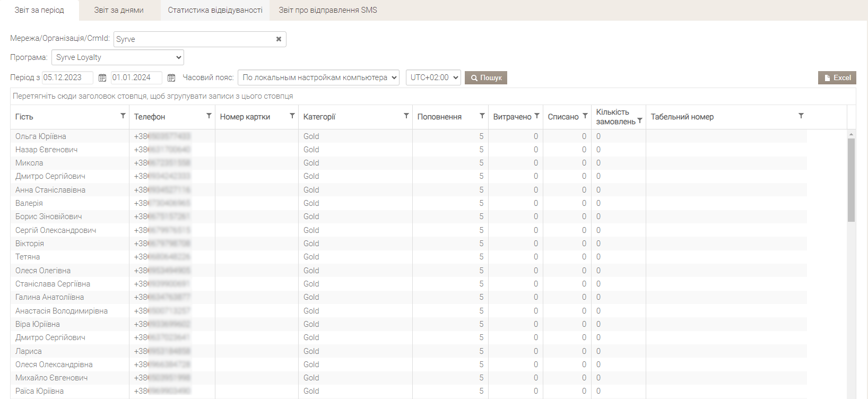Switch to Звіт за період tab
This screenshot has height=399, width=868.
click(39, 10)
